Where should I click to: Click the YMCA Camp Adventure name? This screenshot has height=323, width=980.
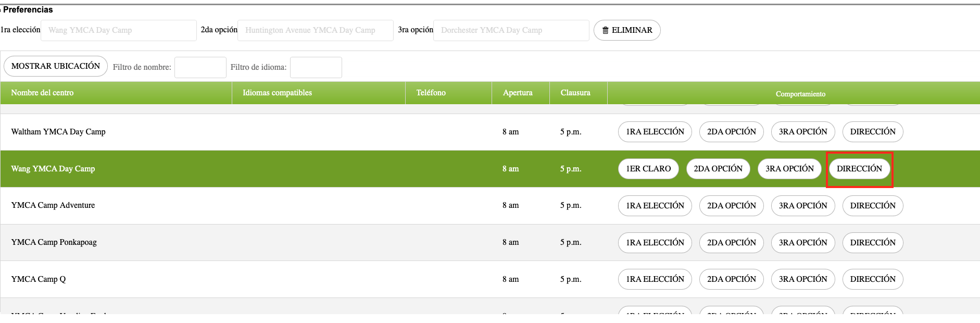point(53,205)
